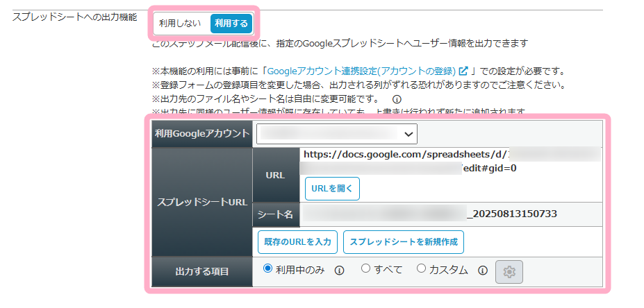Open the 利用Googleアカウント dropdown
This screenshot has width=644, height=308.
tap(337, 134)
